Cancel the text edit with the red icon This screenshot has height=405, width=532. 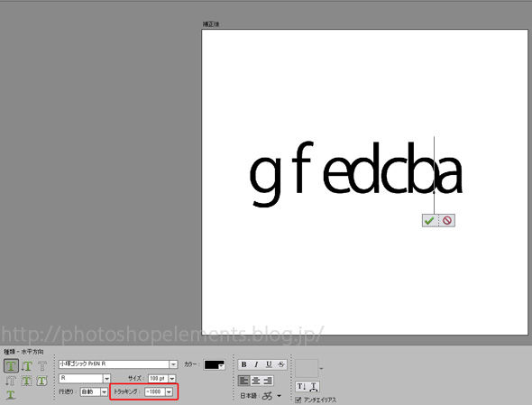447,221
